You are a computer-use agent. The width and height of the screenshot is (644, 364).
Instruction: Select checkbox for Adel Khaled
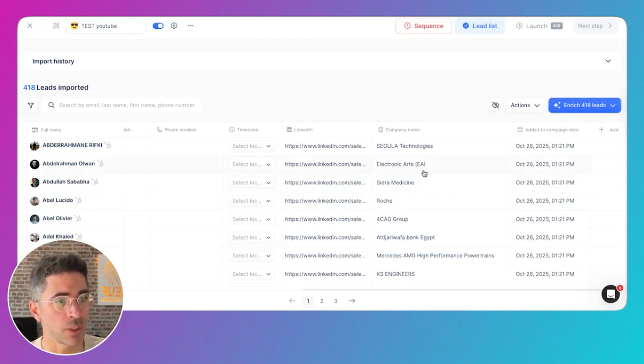(24, 238)
